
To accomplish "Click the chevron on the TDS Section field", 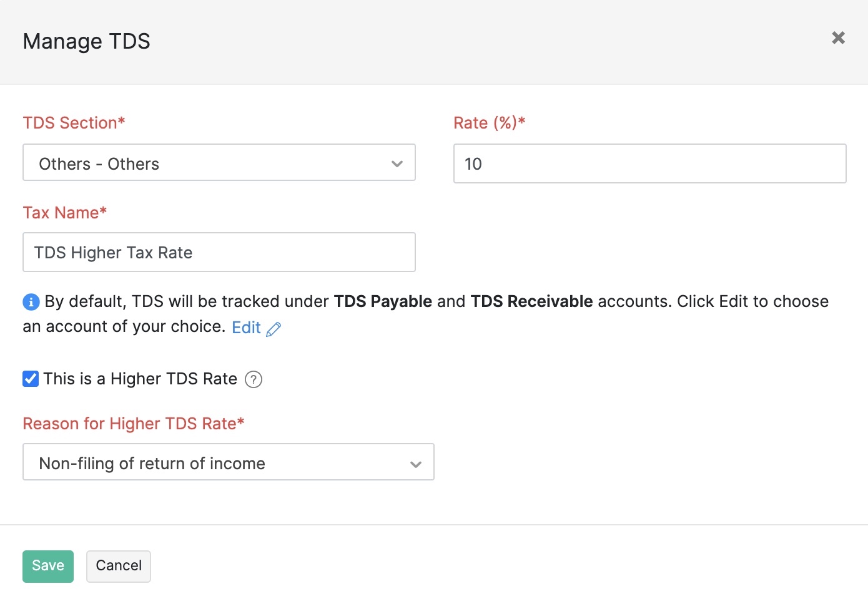I will point(397,163).
